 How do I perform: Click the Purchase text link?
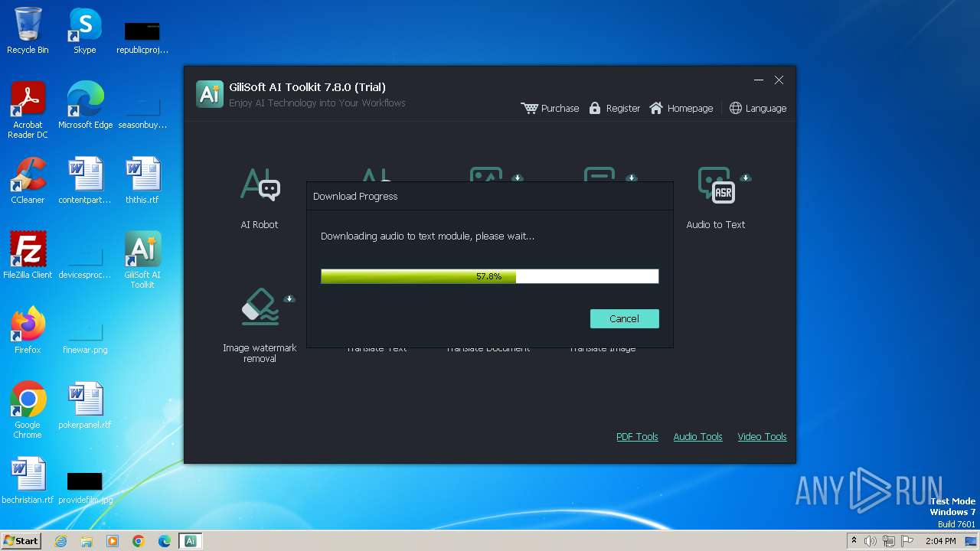[560, 109]
